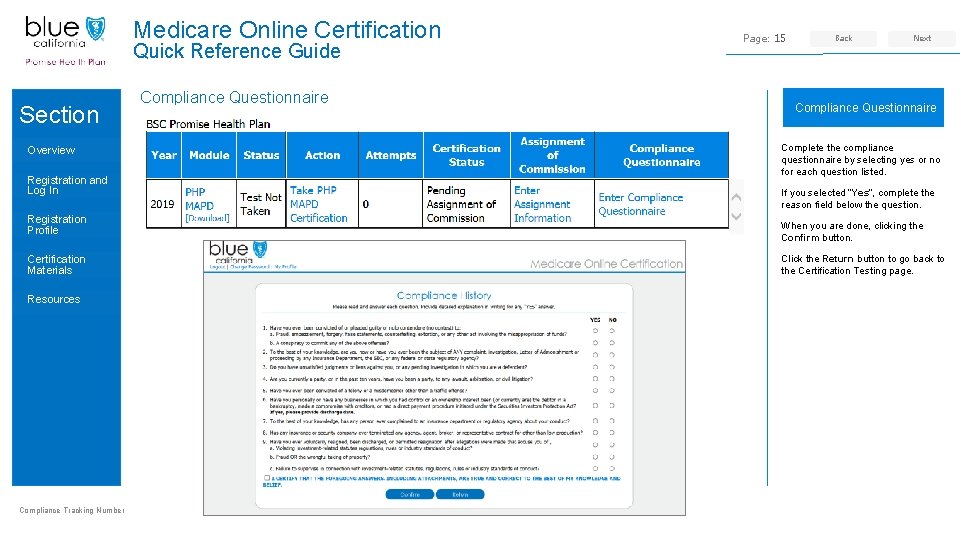960x540 pixels.
Task: Click the Confirm button on the questionnaire
Action: click(x=410, y=495)
